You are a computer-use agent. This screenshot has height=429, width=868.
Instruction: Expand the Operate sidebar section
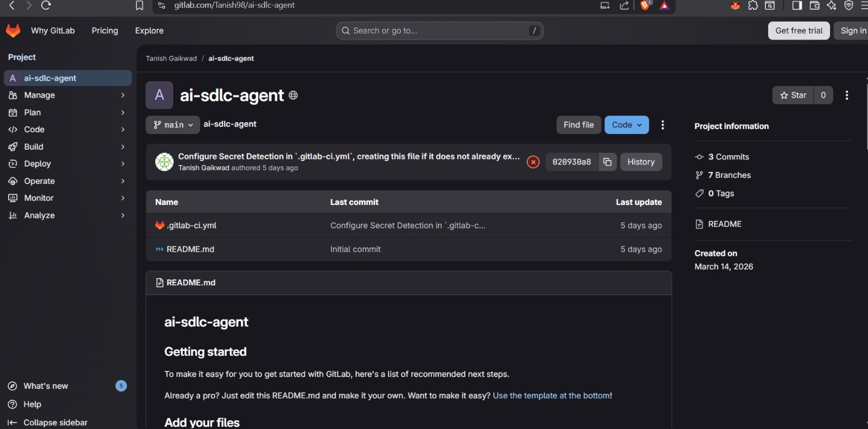(67, 181)
